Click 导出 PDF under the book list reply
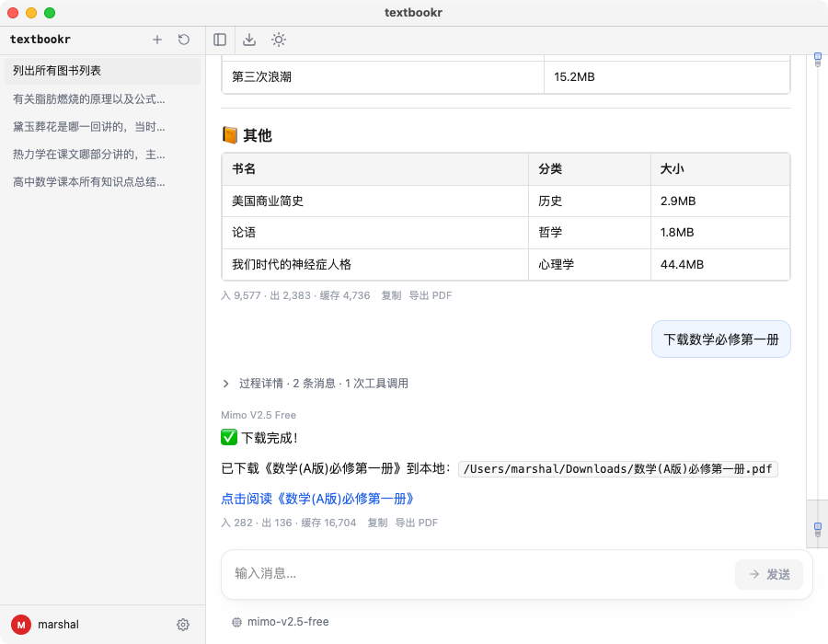 click(431, 295)
